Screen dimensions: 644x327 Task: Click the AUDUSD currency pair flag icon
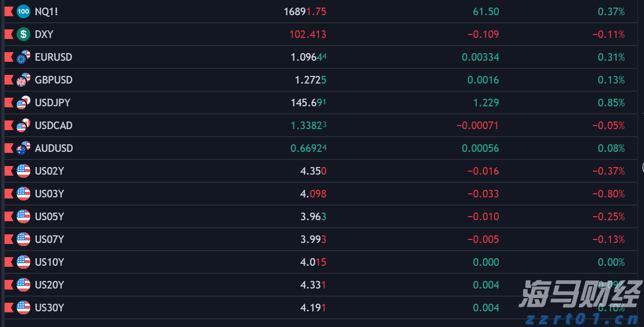23,148
